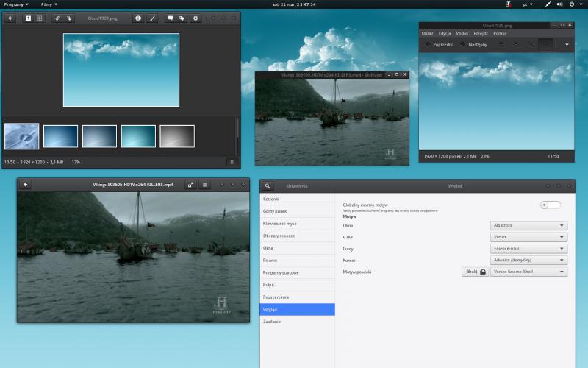Screen dimensions: 588x368
Task: Open the tags icon in viewer toolbar
Action: (x=182, y=18)
